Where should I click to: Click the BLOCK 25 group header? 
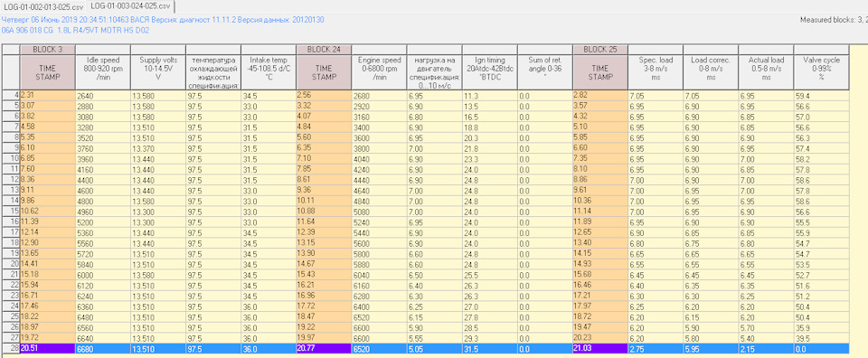click(600, 49)
